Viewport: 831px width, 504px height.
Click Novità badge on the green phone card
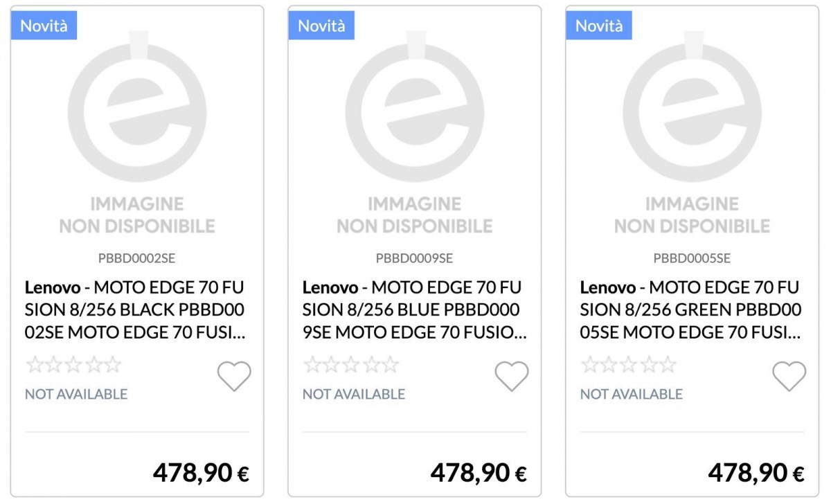coord(599,26)
